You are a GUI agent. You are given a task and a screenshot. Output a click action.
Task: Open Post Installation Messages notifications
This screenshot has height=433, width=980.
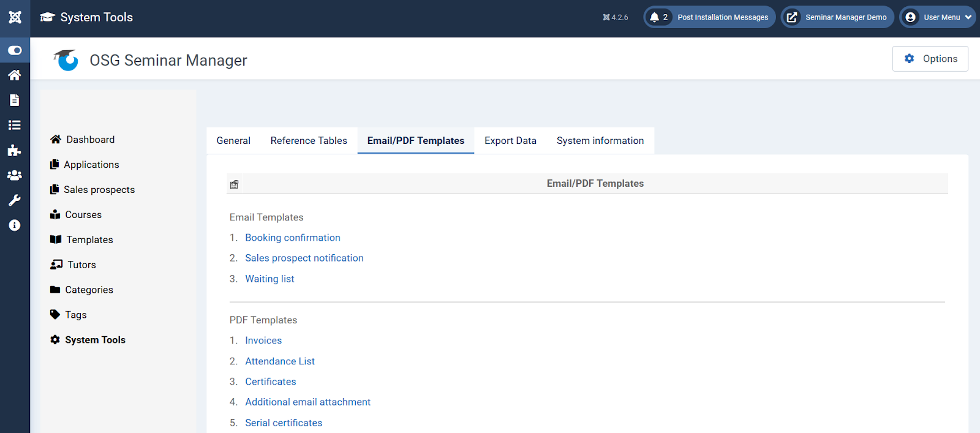point(709,17)
